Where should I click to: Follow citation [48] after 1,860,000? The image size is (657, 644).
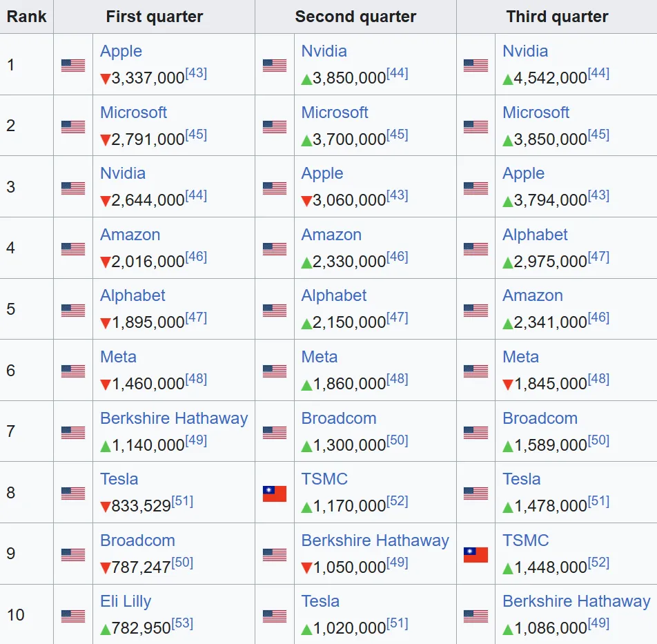point(398,379)
